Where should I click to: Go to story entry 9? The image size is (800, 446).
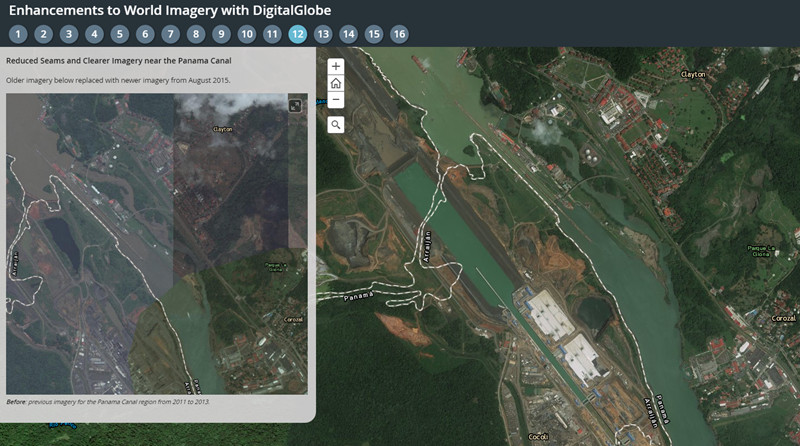click(221, 34)
